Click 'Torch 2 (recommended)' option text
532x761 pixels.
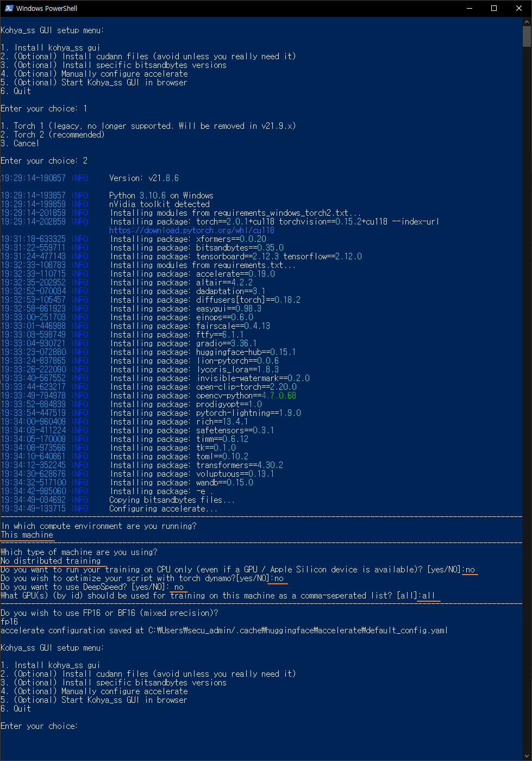point(59,135)
